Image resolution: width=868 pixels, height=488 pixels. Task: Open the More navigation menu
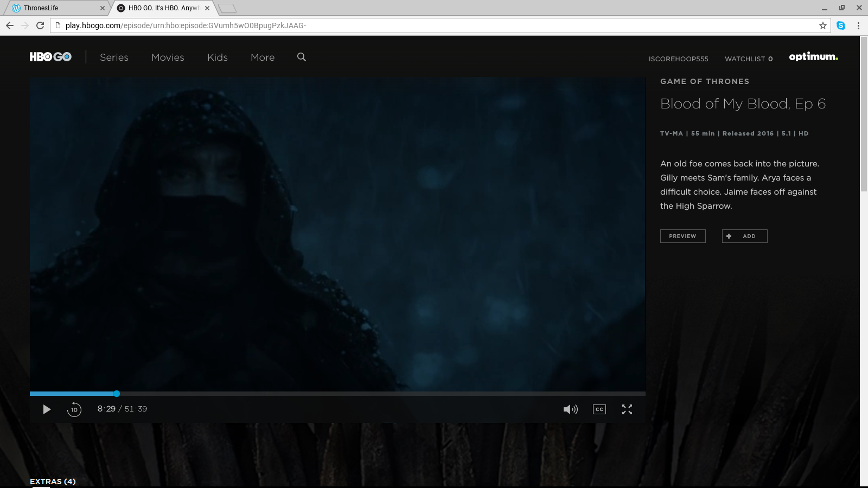tap(263, 57)
